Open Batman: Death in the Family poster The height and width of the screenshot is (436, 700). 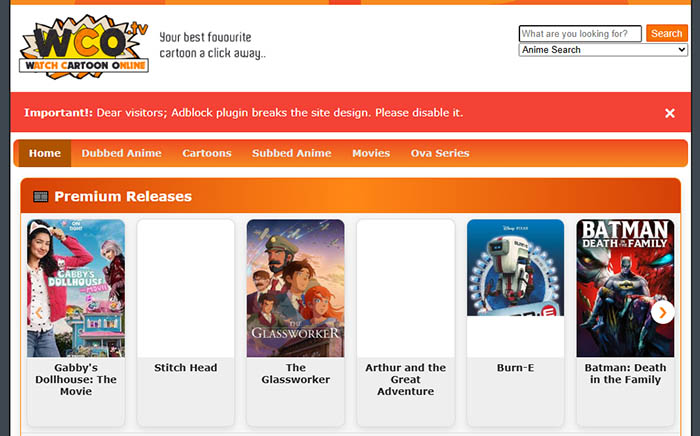[x=625, y=288]
